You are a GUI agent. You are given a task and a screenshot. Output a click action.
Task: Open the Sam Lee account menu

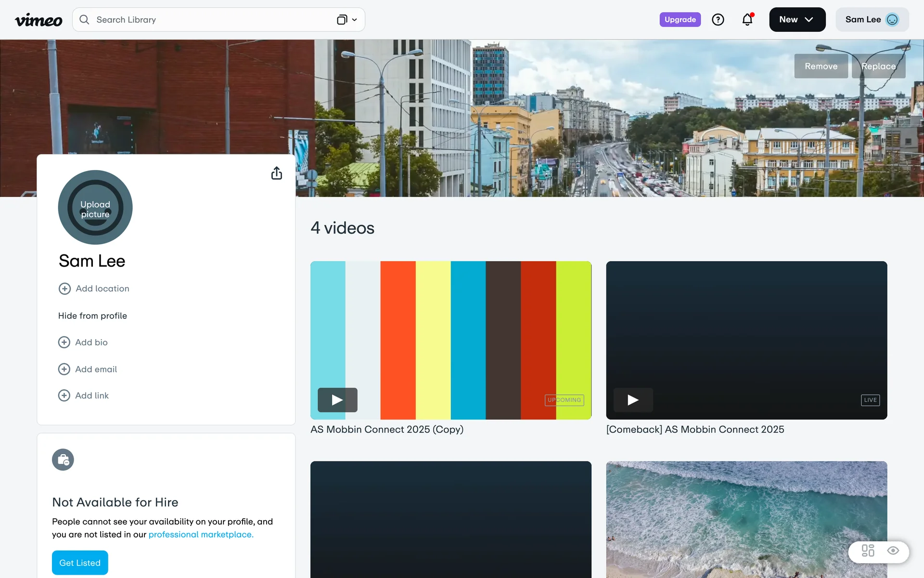(872, 20)
